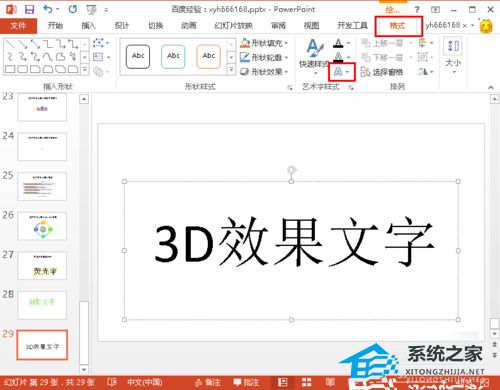Open Text Outline color dropdown arrow
Viewport: 500px width, 390px height.
click(x=348, y=57)
